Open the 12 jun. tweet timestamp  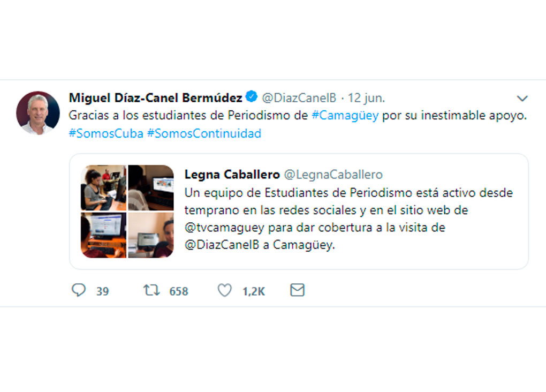click(x=366, y=98)
